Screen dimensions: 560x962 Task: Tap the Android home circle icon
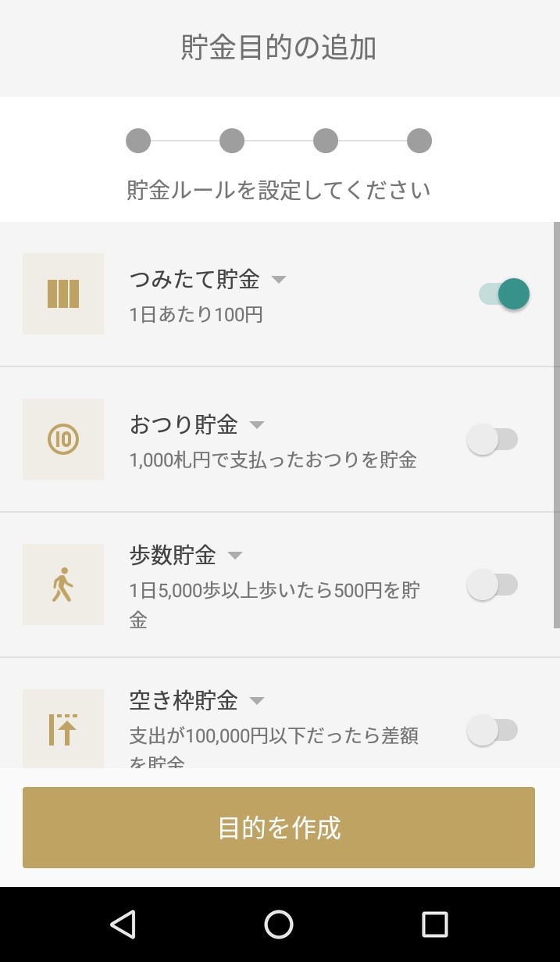click(x=279, y=924)
